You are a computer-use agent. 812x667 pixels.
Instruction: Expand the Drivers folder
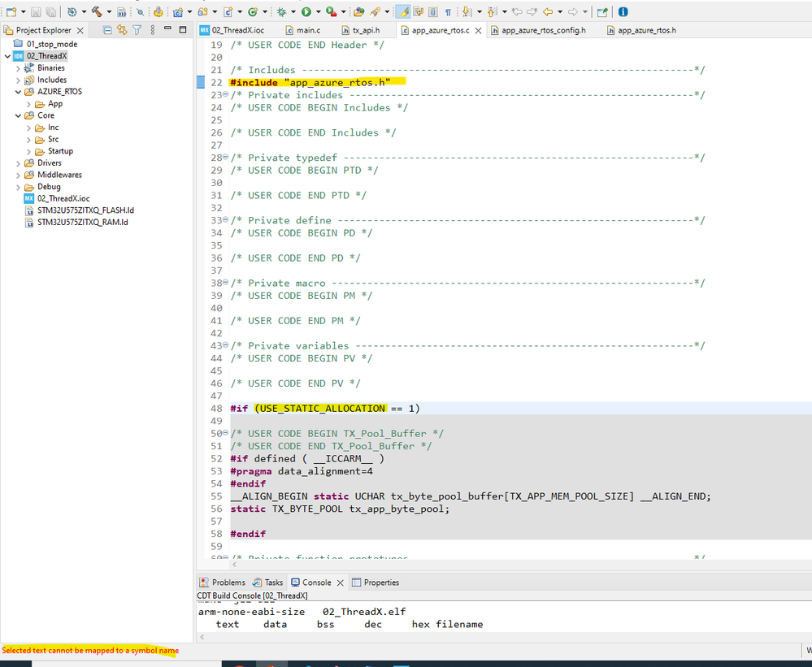19,162
